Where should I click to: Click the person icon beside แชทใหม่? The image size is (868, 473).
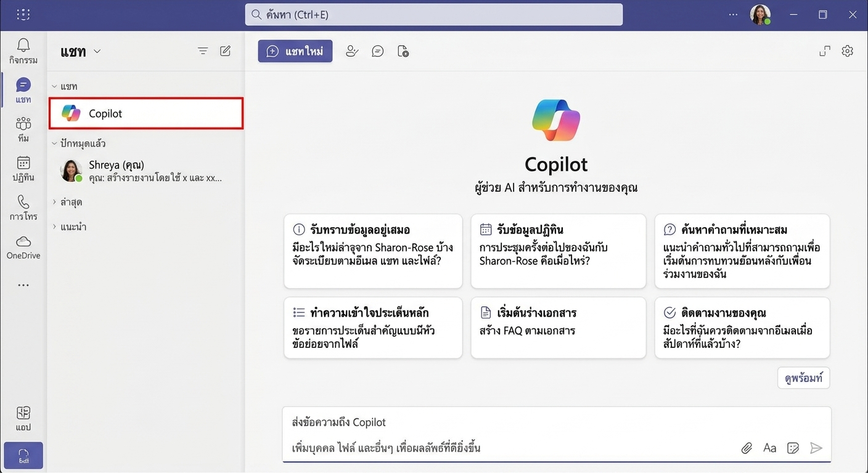(x=352, y=51)
